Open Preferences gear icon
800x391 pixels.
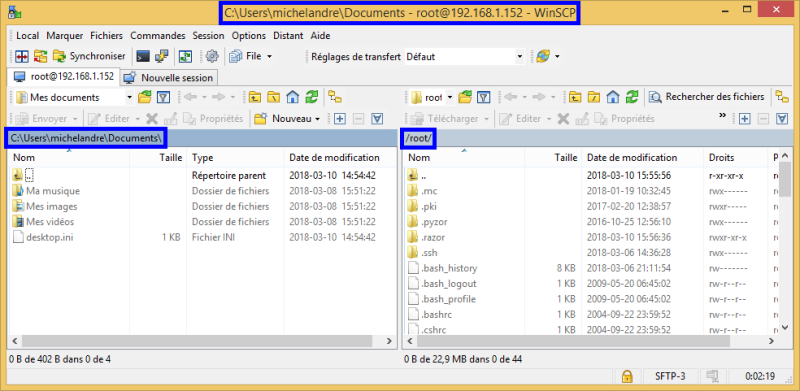tap(212, 57)
